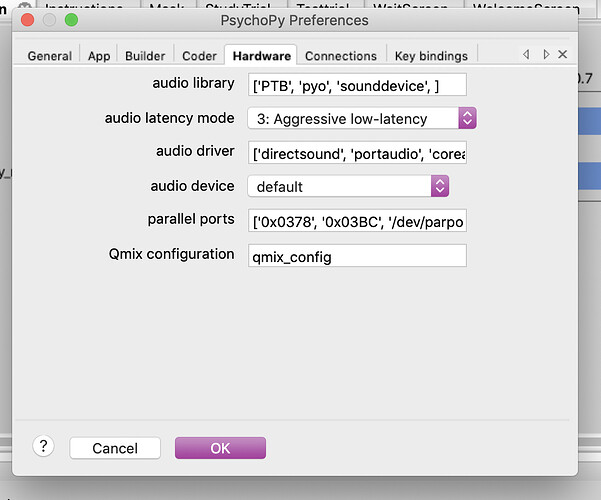Click the 'audio device' label
The width and height of the screenshot is (601, 500).
[192, 186]
